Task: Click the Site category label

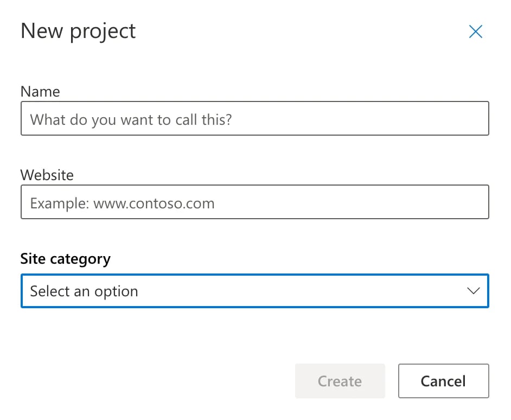Action: coord(65,259)
